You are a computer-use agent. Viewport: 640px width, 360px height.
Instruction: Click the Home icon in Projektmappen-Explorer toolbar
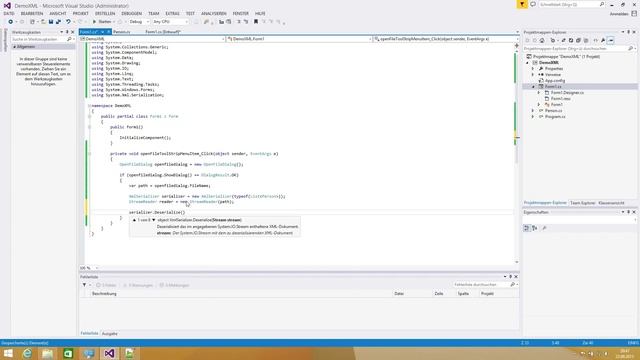pyautogui.click(x=542, y=40)
